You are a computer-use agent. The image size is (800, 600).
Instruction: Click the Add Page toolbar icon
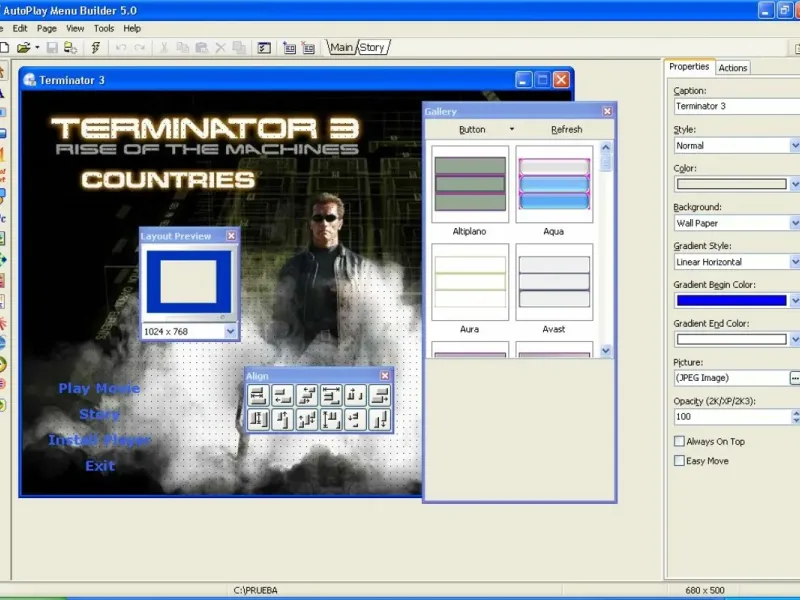click(x=289, y=48)
